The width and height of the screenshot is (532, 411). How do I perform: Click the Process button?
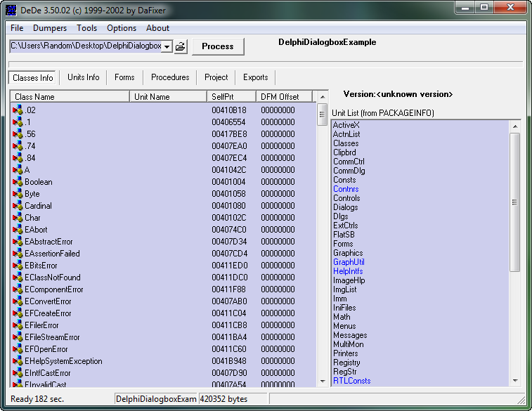pyautogui.click(x=218, y=46)
